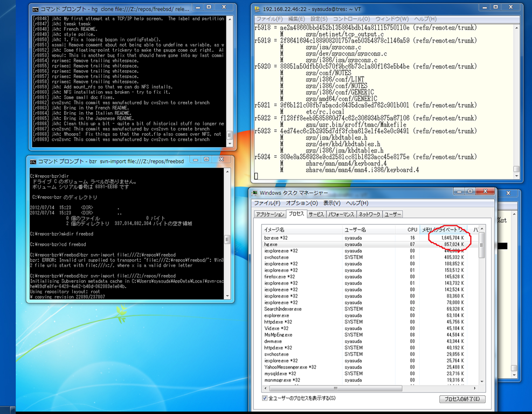Click the process list scroll-left arrow
This screenshot has width=532, height=414.
[265, 388]
